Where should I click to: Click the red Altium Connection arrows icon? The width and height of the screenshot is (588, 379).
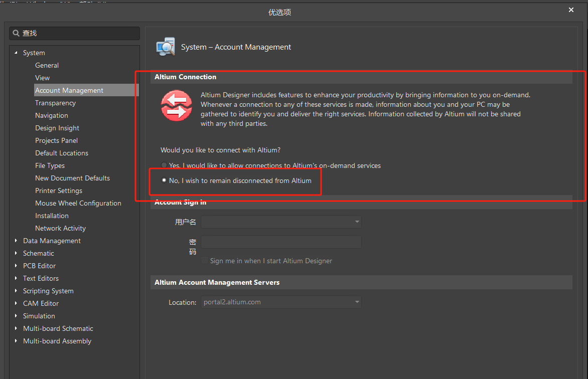click(176, 106)
